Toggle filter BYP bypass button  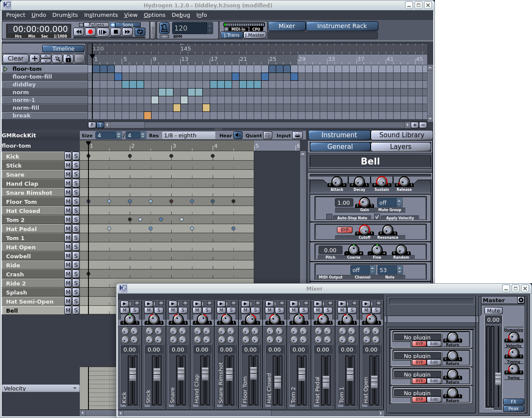click(344, 230)
